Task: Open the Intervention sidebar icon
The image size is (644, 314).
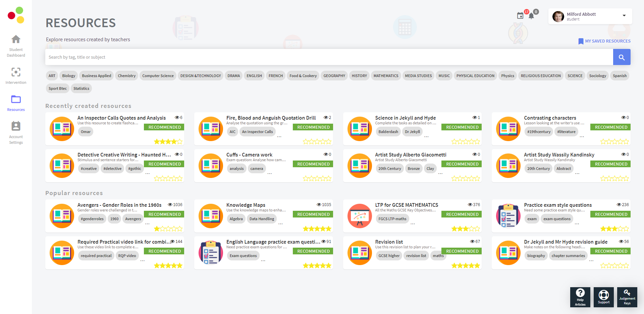Action: click(16, 72)
